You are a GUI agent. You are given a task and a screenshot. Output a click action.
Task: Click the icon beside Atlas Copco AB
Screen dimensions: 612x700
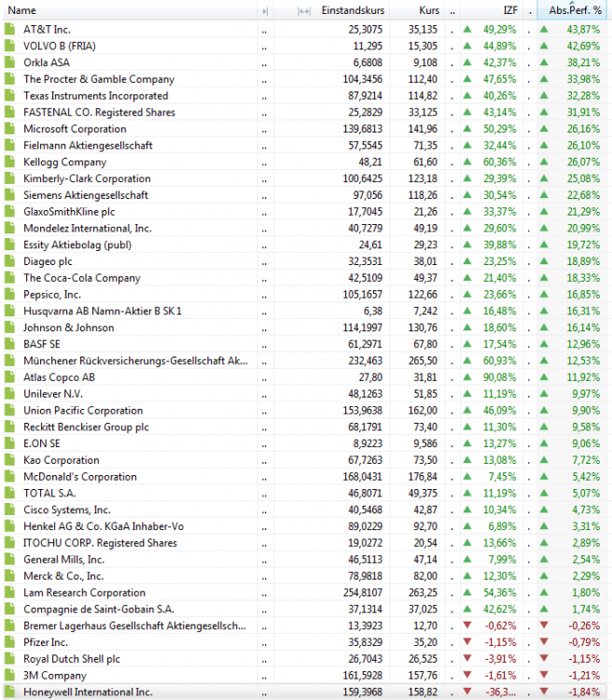pos(9,377)
